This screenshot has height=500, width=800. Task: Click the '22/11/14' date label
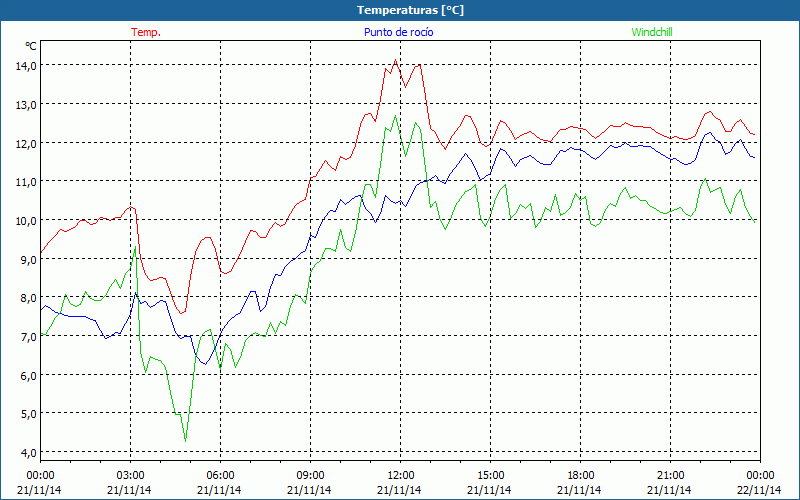[x=759, y=490]
